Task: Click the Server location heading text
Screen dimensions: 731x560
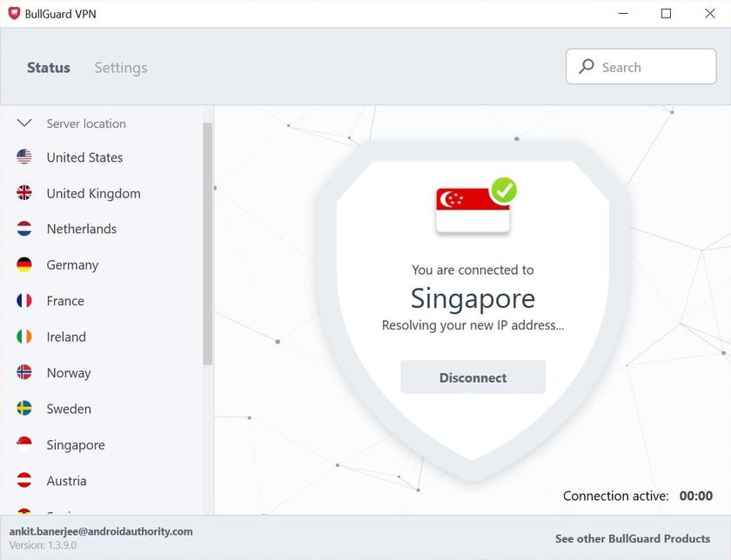Action: coord(86,123)
